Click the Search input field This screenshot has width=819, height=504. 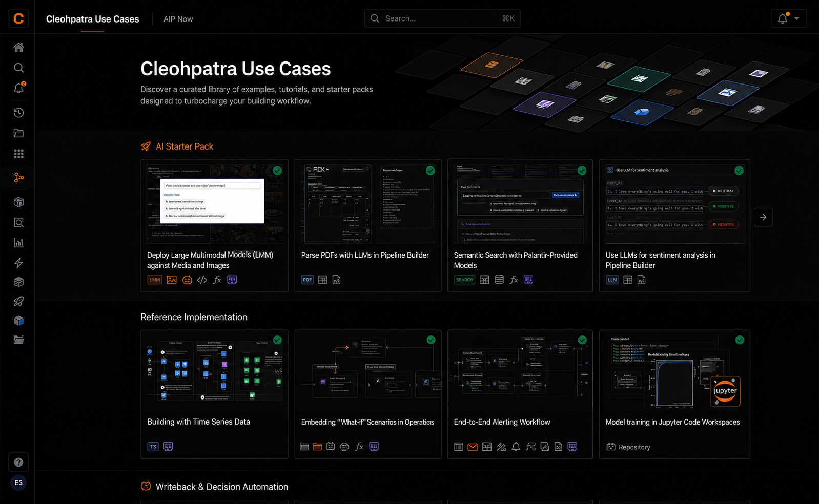[x=442, y=18]
